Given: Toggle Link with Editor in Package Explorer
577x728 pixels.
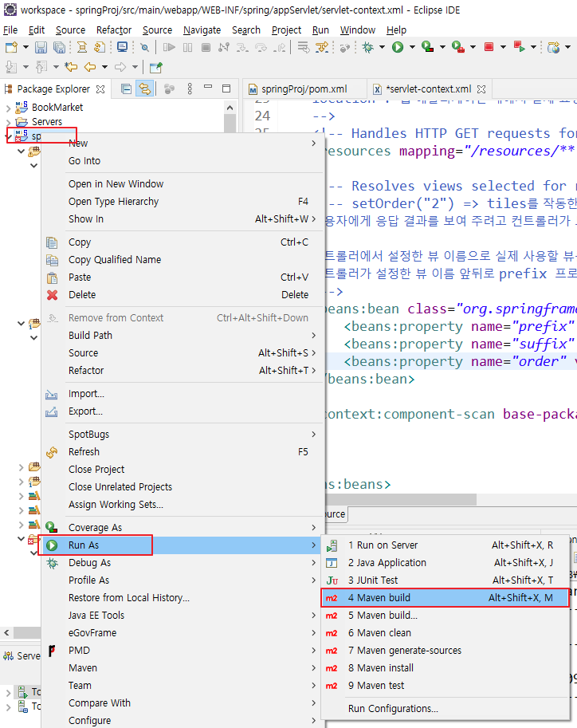Looking at the screenshot, I should click(x=145, y=89).
